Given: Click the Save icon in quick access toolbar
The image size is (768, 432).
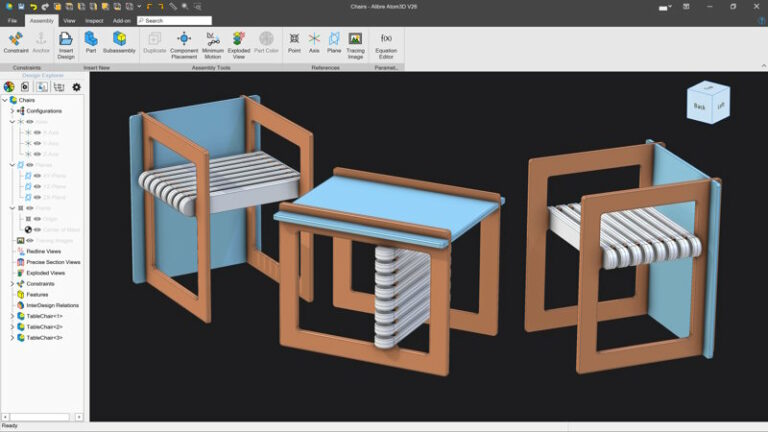Looking at the screenshot, I should click(x=21, y=6).
